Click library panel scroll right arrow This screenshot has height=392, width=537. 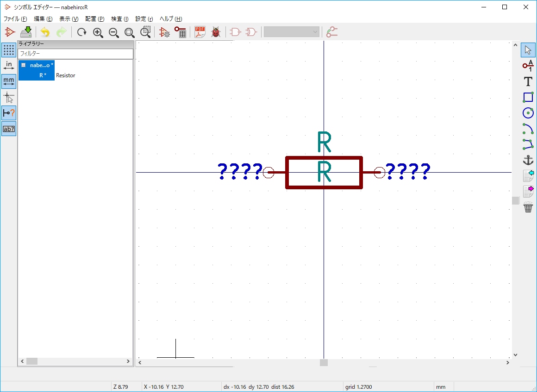coord(128,361)
